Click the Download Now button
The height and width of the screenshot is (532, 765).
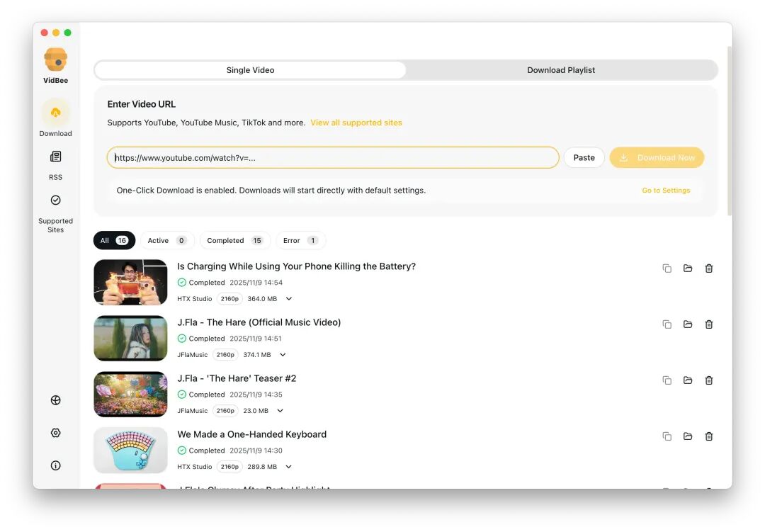(657, 158)
